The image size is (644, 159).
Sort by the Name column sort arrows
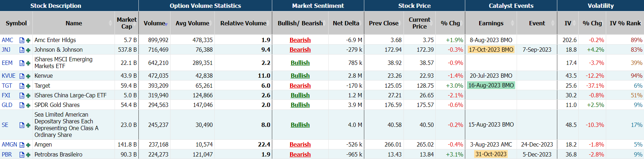[110, 23]
